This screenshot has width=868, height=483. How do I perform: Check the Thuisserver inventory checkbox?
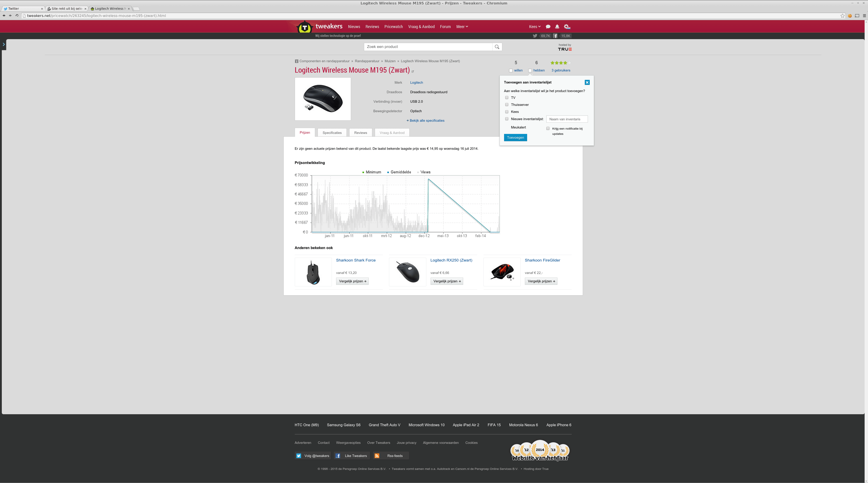click(x=506, y=105)
